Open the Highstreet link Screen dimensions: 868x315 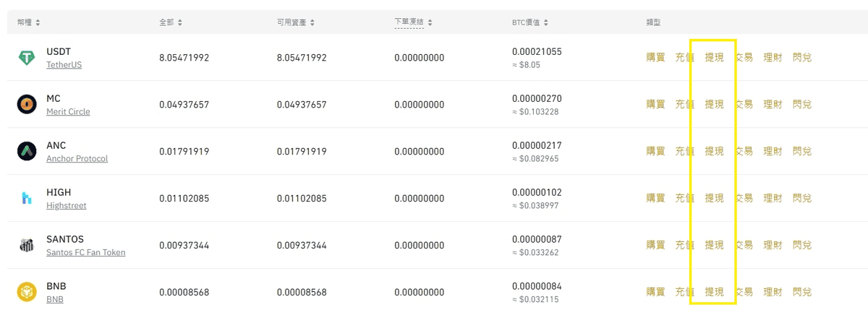66,206
